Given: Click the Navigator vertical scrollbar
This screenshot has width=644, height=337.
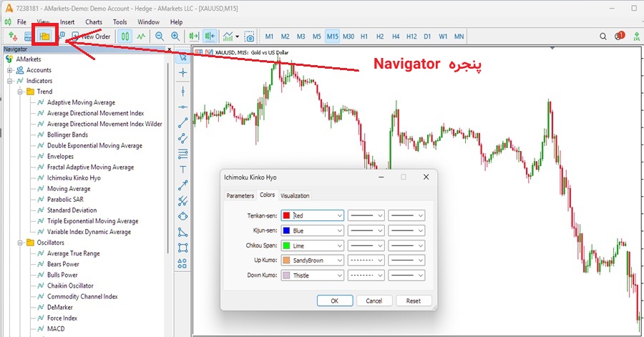Looking at the screenshot, I should click(x=167, y=158).
